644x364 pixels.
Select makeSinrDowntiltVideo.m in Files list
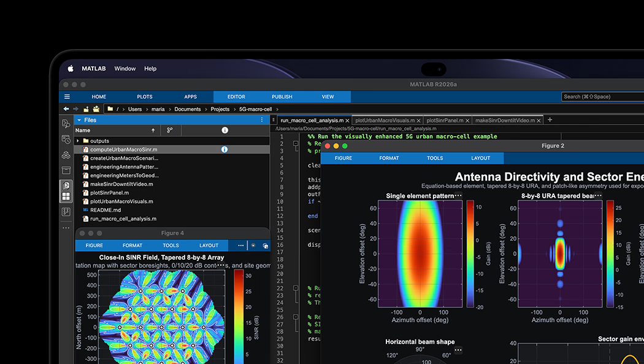pyautogui.click(x=121, y=184)
